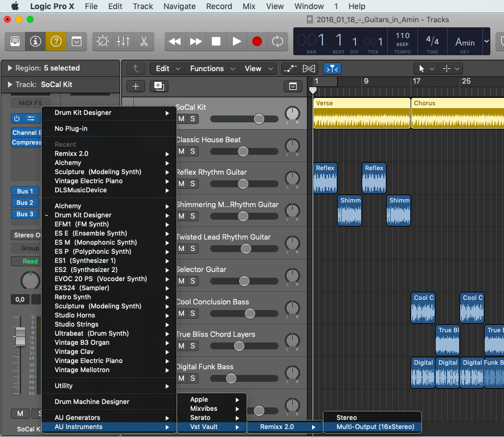Expand the Track SoCal Kit disclosure triangle
Image resolution: width=504 pixels, height=437 pixels.
tap(10, 84)
